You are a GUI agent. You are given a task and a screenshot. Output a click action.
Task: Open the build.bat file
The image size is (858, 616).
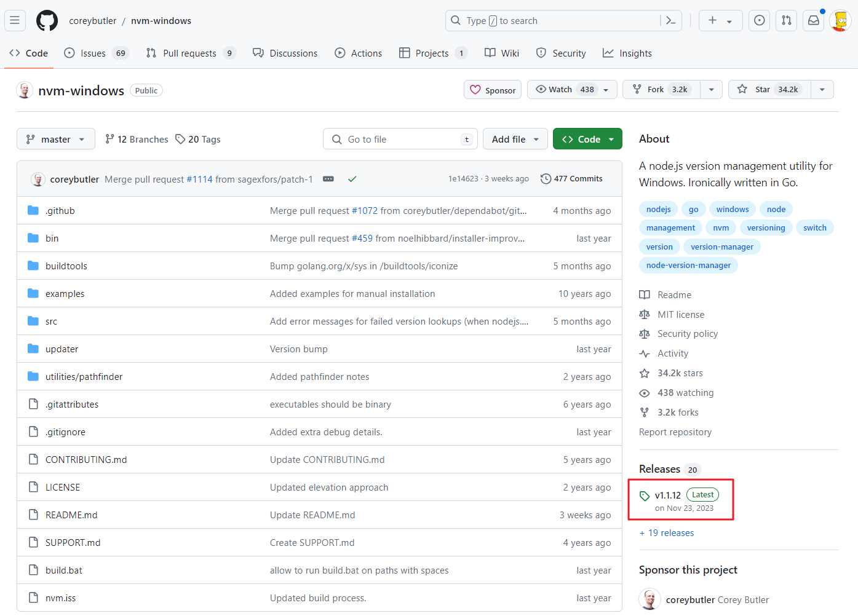[x=64, y=571]
